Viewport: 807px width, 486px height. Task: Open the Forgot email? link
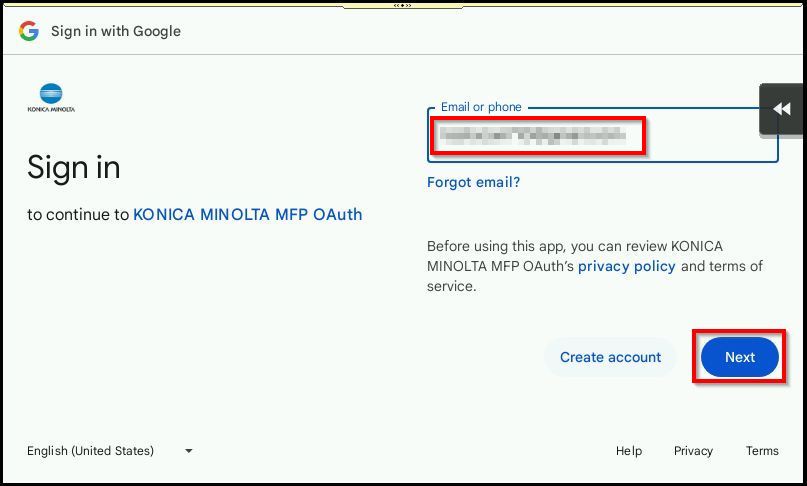[x=473, y=182]
